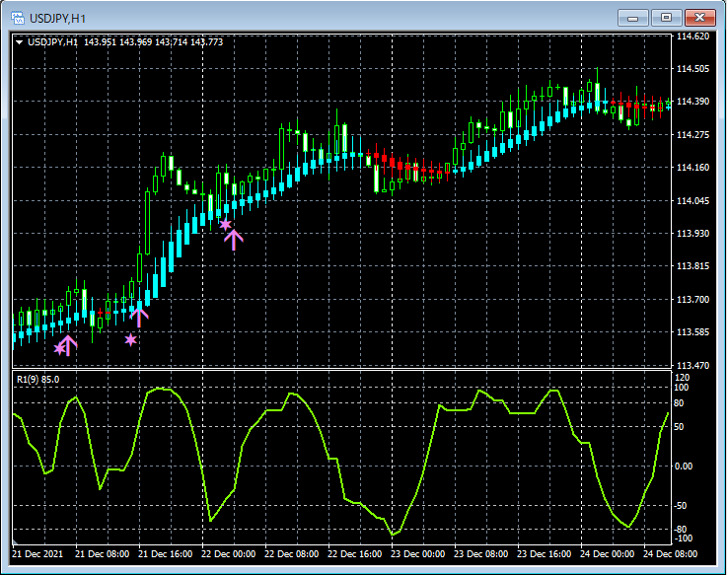
Task: Click the chart window icon in title bar
Action: [x=17, y=17]
